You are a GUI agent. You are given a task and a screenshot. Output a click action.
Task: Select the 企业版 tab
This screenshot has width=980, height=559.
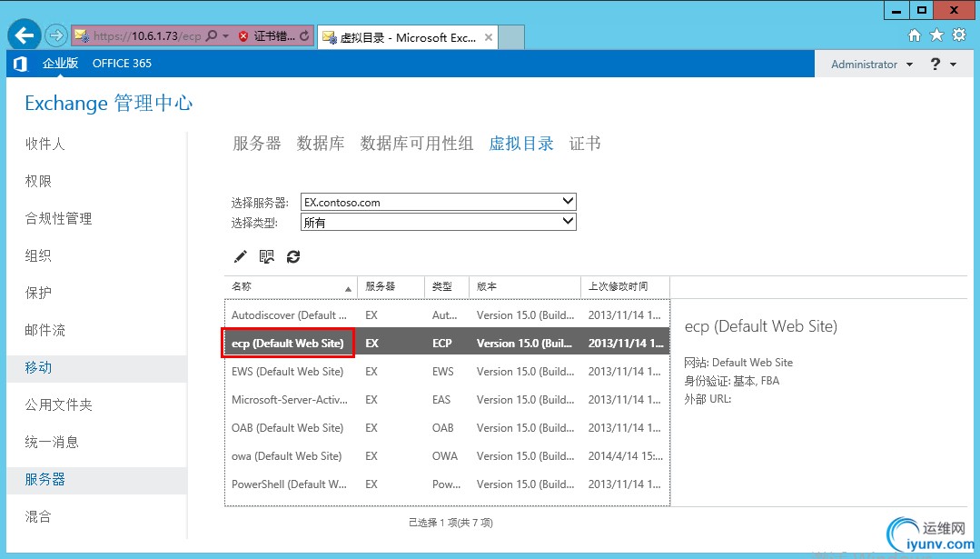60,63
